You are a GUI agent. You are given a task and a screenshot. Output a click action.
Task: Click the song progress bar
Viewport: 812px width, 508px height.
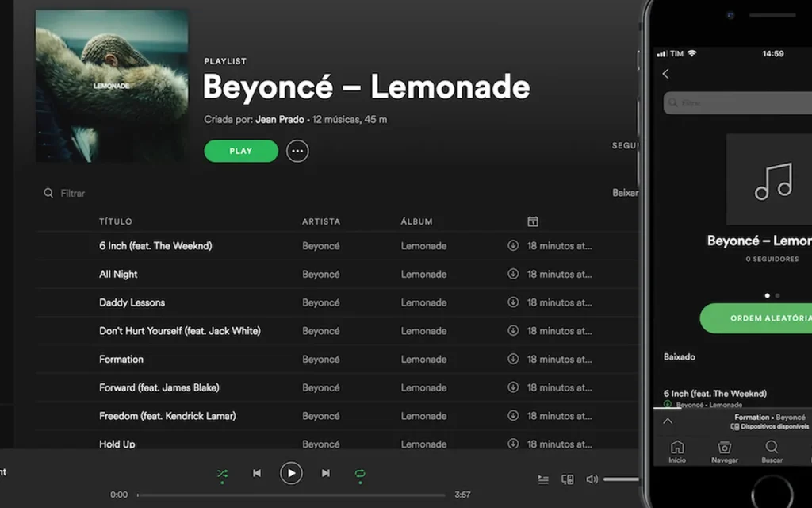coord(291,495)
